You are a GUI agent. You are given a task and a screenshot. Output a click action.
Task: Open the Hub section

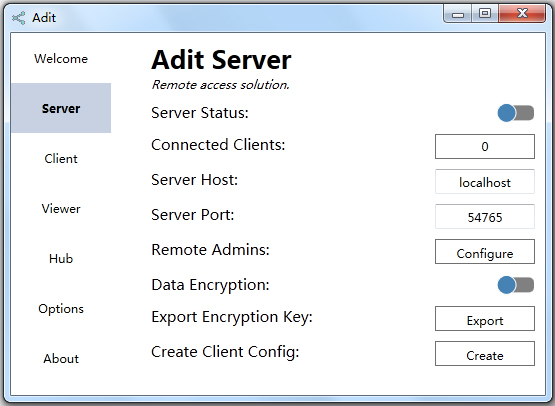(x=61, y=258)
